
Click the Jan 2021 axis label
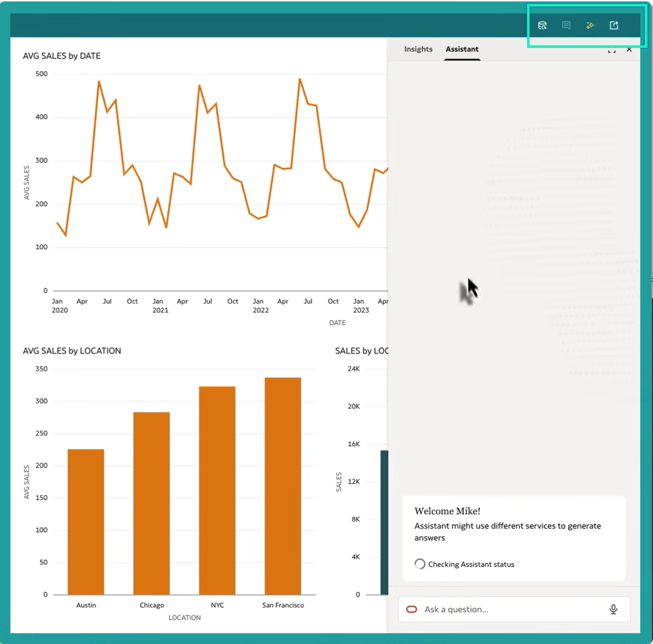coord(160,306)
